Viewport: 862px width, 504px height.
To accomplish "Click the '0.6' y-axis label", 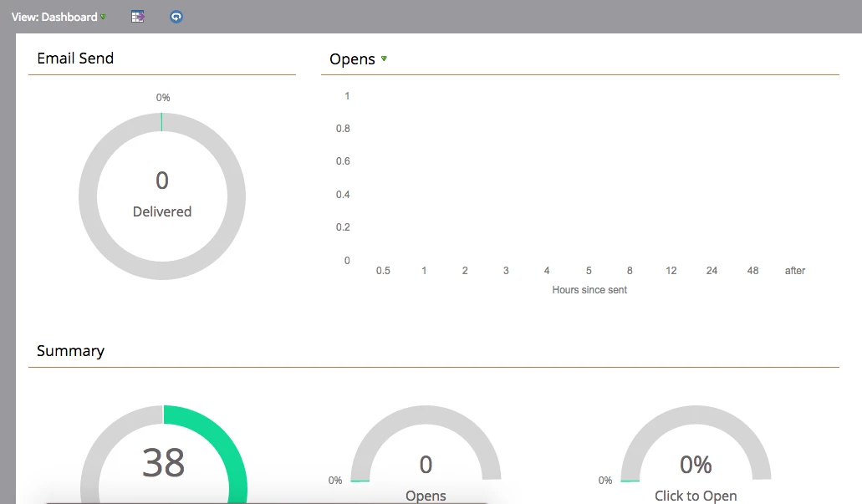I will (343, 161).
